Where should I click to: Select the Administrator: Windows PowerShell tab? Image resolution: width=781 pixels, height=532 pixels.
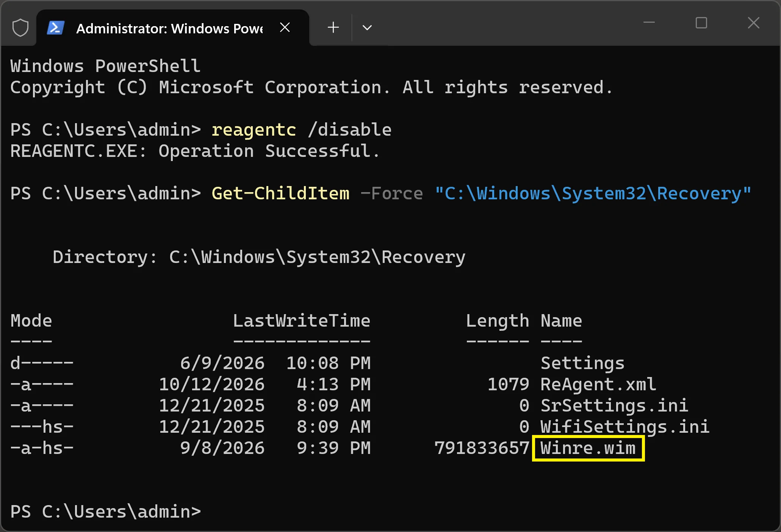pos(173,28)
